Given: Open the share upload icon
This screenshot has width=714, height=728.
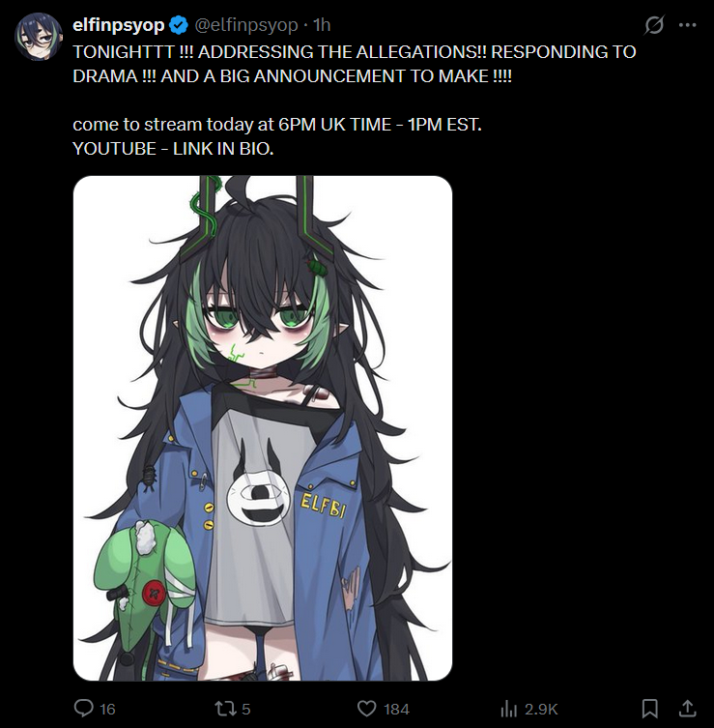Looking at the screenshot, I should (x=688, y=709).
